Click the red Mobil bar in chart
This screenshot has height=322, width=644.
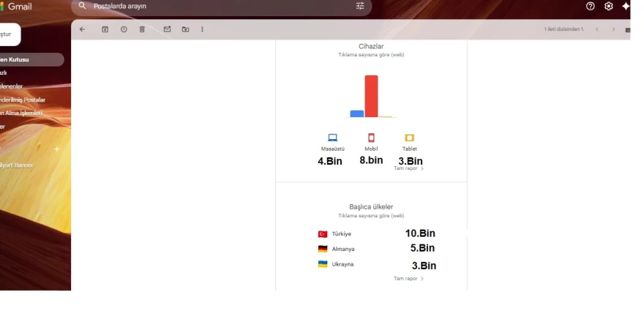click(371, 96)
